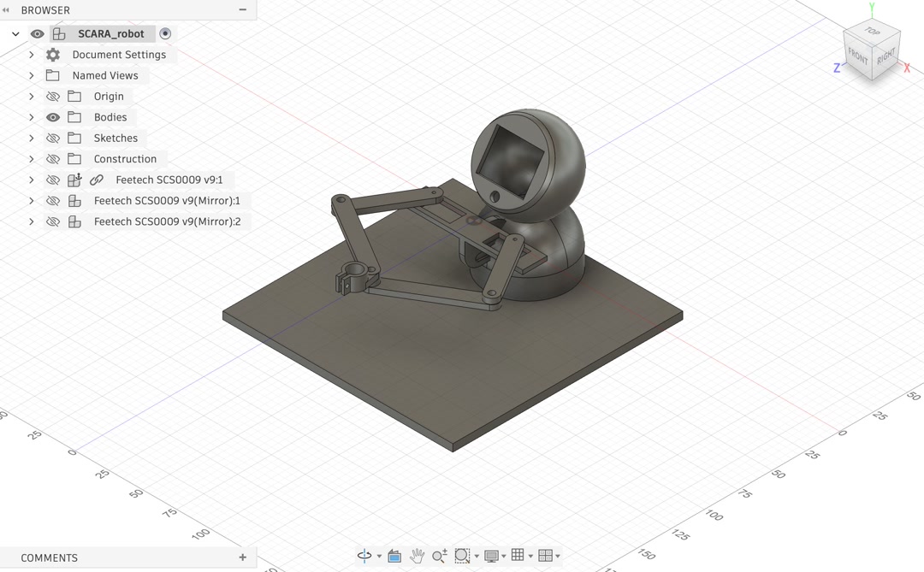
Task: Collapse the SCARA_robot root node
Action: 16,34
